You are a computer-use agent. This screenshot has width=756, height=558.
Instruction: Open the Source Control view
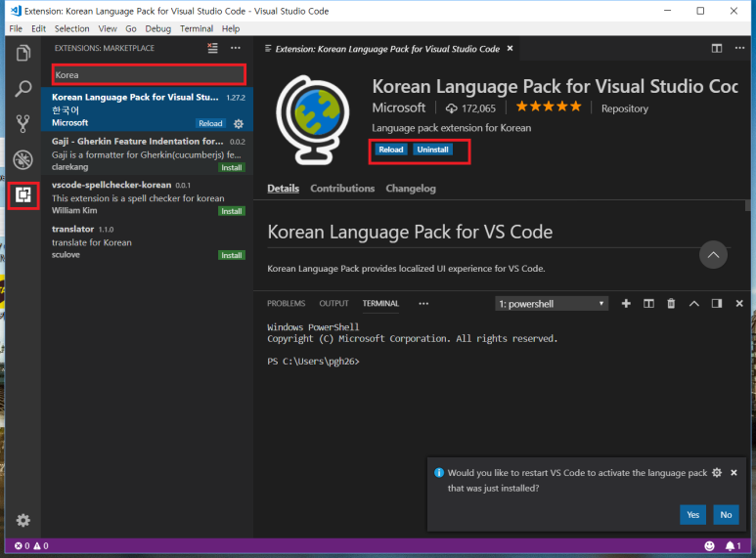click(23, 124)
